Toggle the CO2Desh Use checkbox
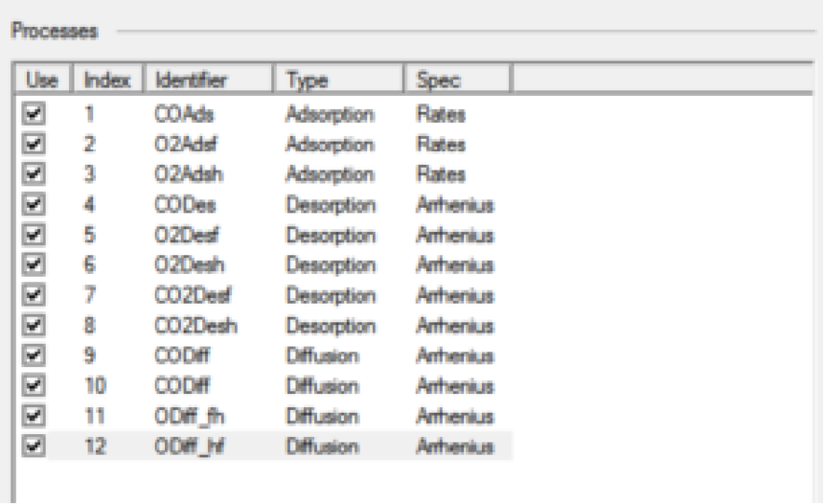 (x=30, y=326)
